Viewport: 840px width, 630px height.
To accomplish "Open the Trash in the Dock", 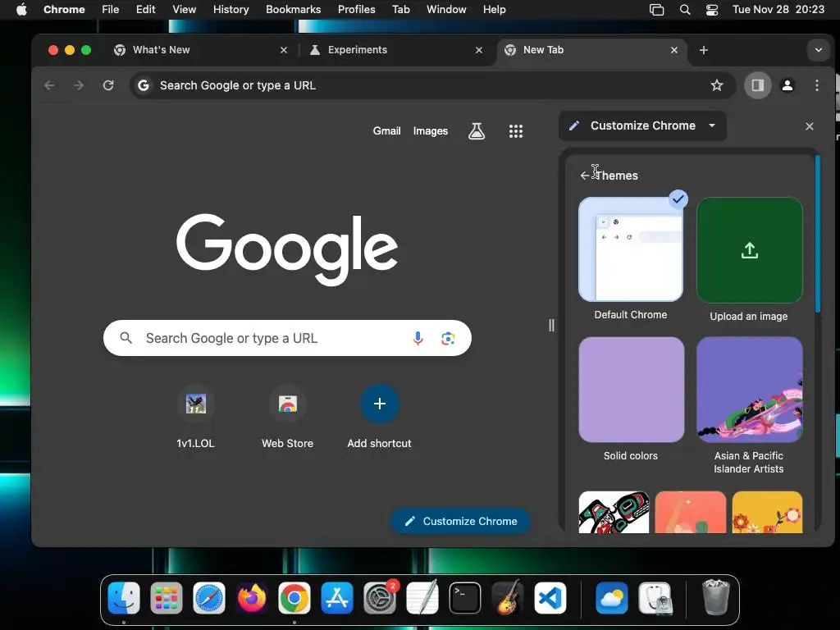I will tap(715, 598).
